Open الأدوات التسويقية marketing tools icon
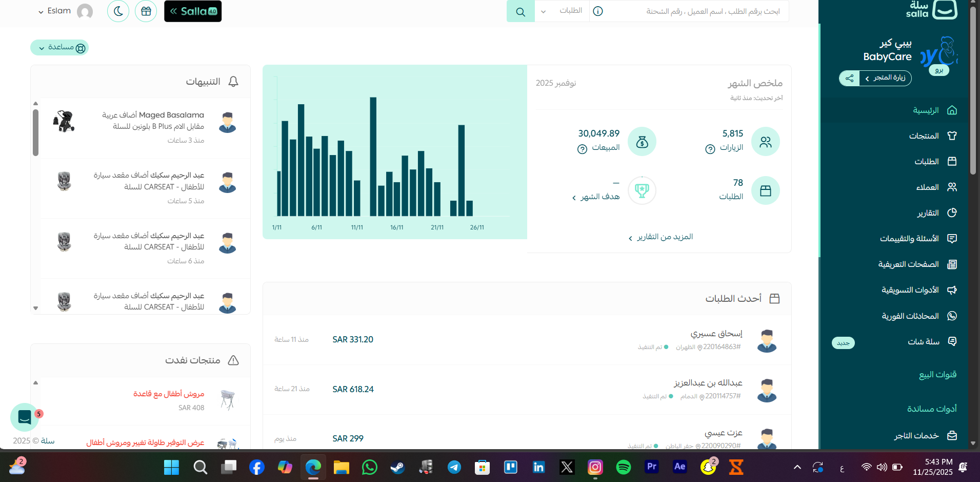 tap(952, 290)
